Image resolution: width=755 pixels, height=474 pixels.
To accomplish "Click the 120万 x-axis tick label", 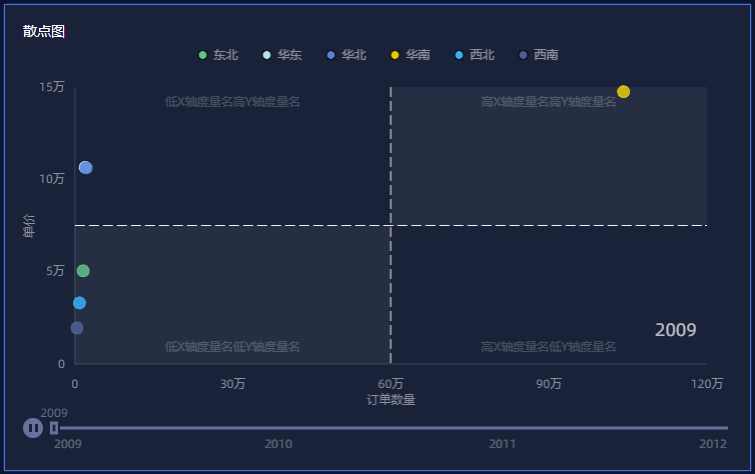I will click(x=707, y=383).
